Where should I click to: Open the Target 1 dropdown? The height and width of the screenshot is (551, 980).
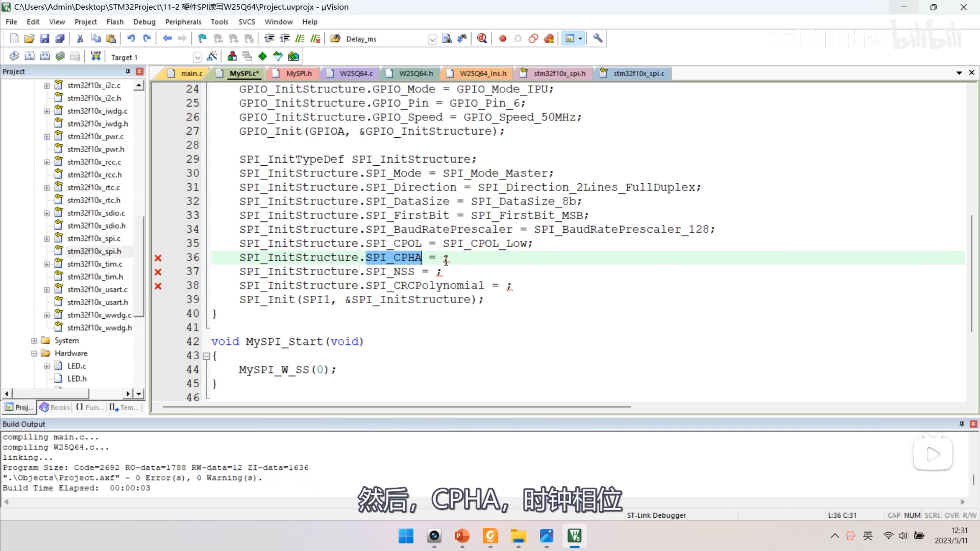coord(198,57)
